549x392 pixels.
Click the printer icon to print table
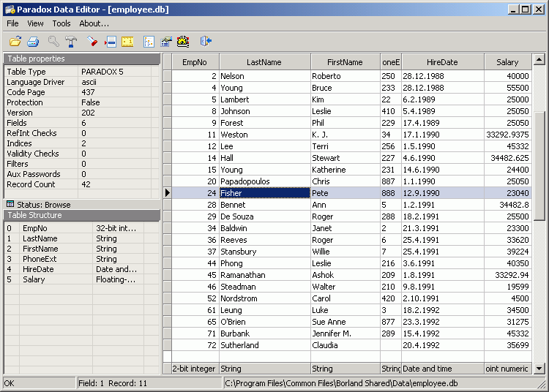[x=33, y=41]
